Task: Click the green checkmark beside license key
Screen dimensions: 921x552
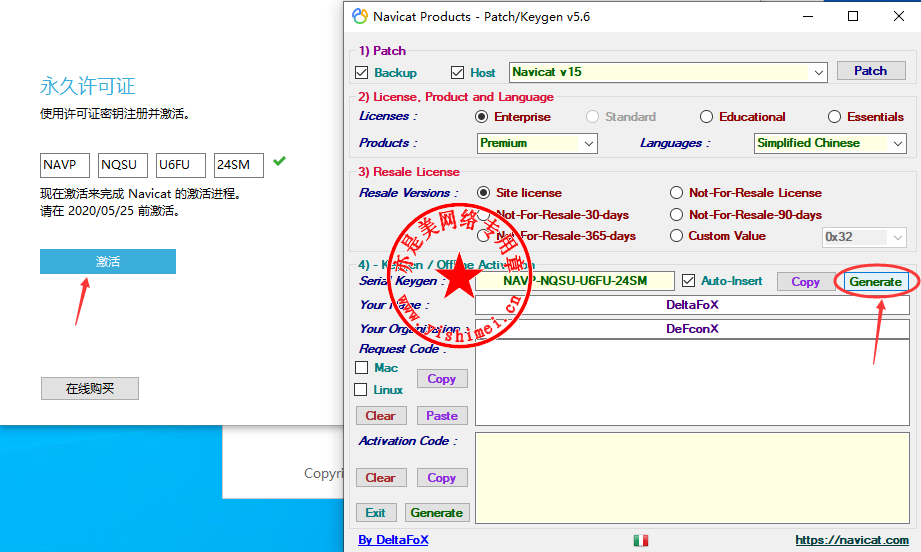Action: tap(280, 160)
